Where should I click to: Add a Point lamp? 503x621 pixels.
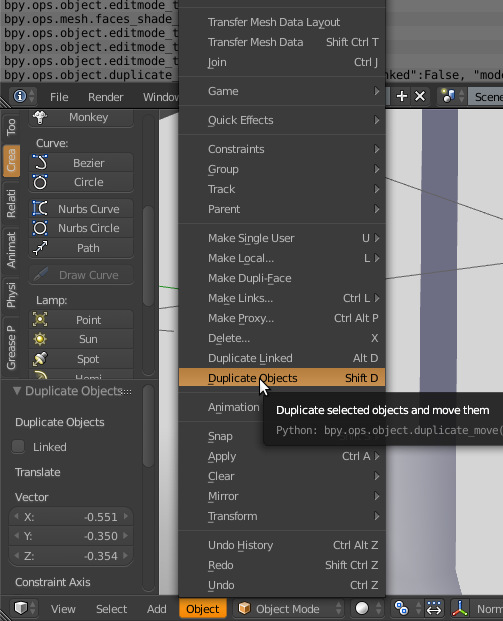[81, 320]
